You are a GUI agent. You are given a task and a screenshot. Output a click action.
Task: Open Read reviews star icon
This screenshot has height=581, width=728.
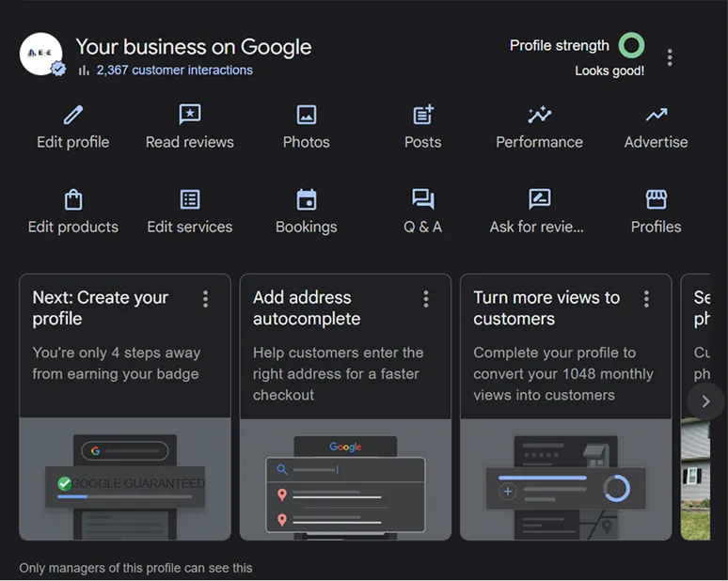pyautogui.click(x=190, y=114)
